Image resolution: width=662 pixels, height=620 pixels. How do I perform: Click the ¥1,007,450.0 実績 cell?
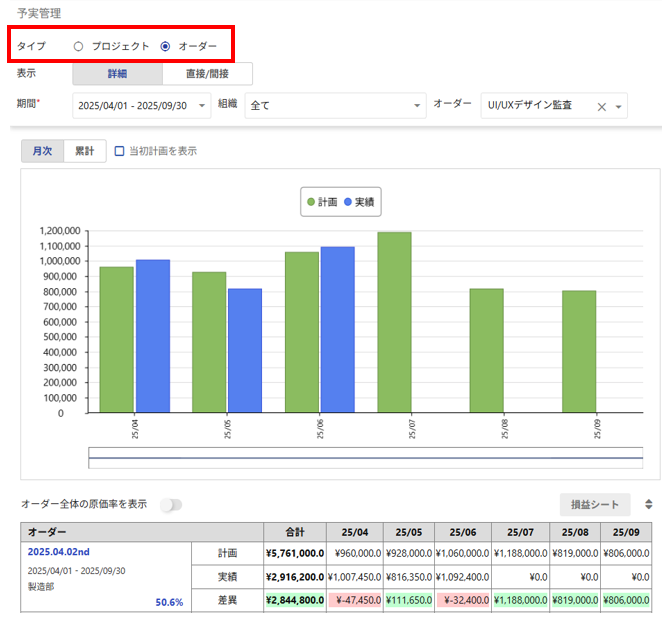click(355, 577)
